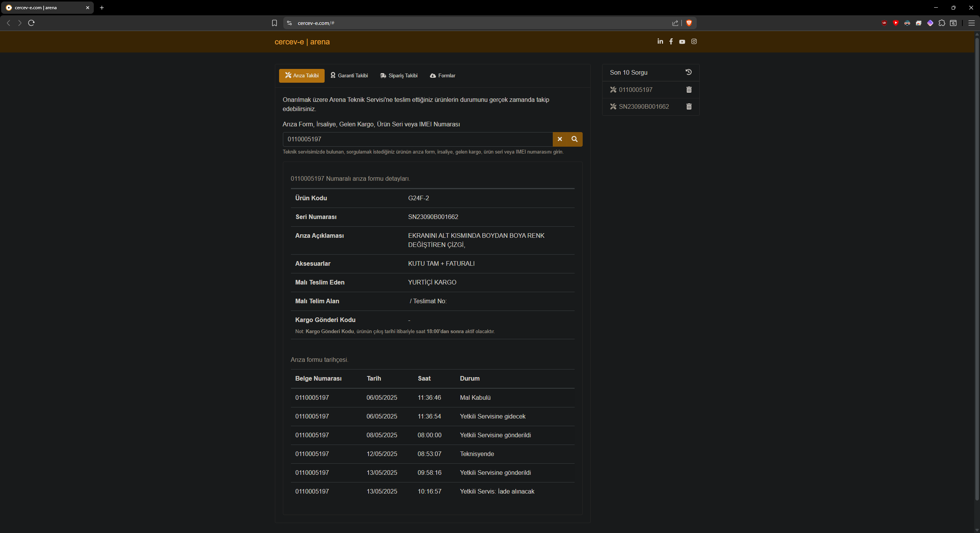This screenshot has width=980, height=533.
Task: Open the browser extensions puzzle icon
Action: 942,23
